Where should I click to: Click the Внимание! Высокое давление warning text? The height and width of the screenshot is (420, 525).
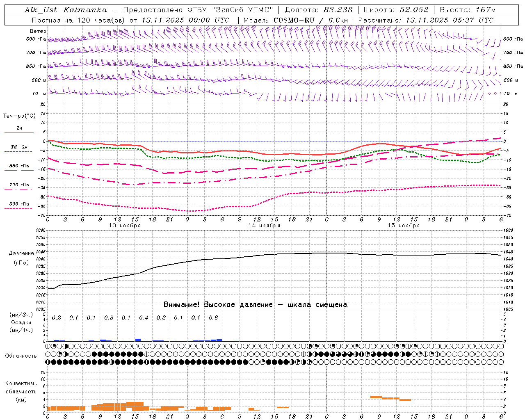(255, 304)
